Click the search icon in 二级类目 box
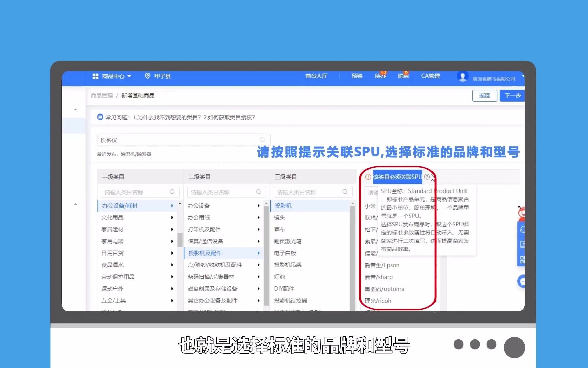Image resolution: width=588 pixels, height=368 pixels. click(259, 192)
